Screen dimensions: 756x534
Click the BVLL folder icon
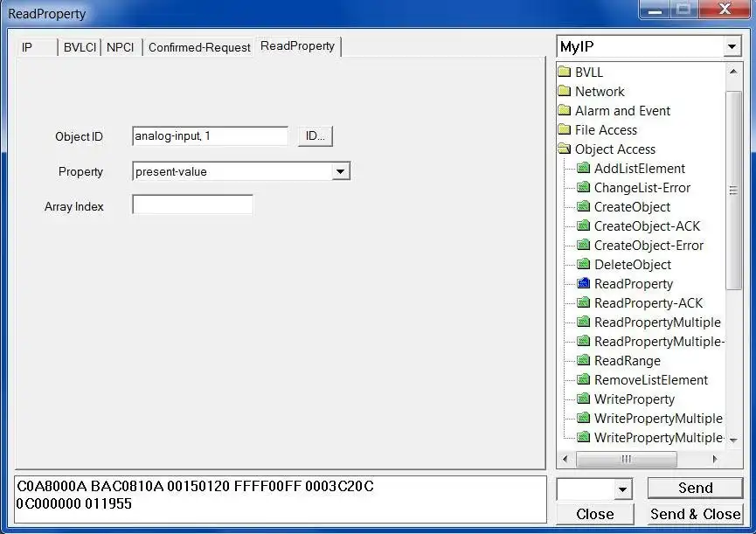click(x=565, y=72)
